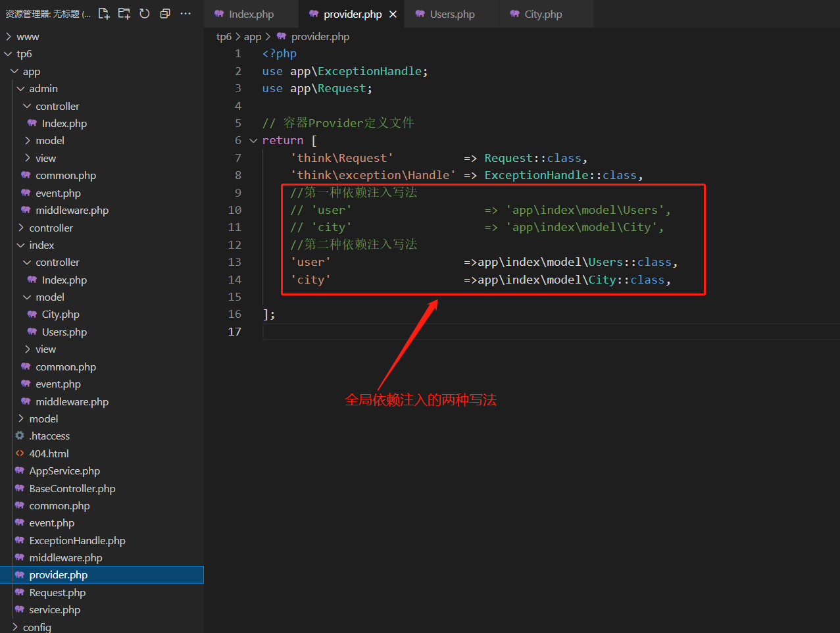Screen dimensions: 840x633
Task: Place cursor on empty line 17
Action: click(x=551, y=332)
